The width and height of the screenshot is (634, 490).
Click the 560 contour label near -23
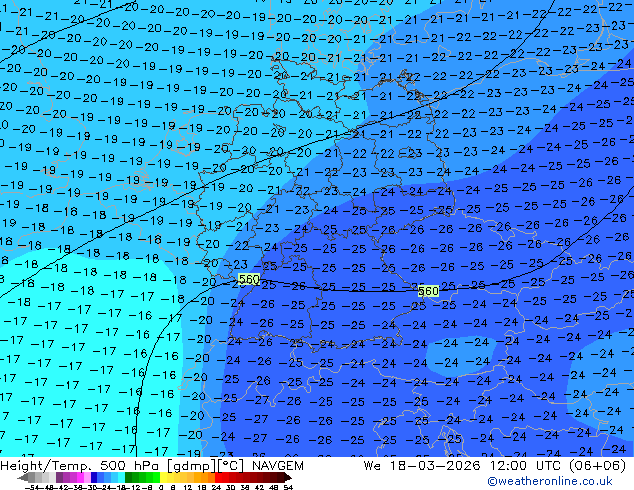point(249,279)
